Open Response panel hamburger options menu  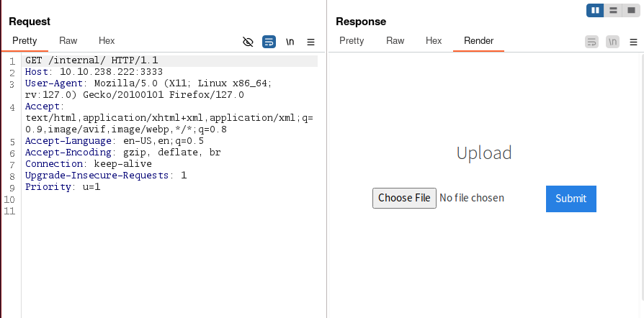pyautogui.click(x=633, y=42)
